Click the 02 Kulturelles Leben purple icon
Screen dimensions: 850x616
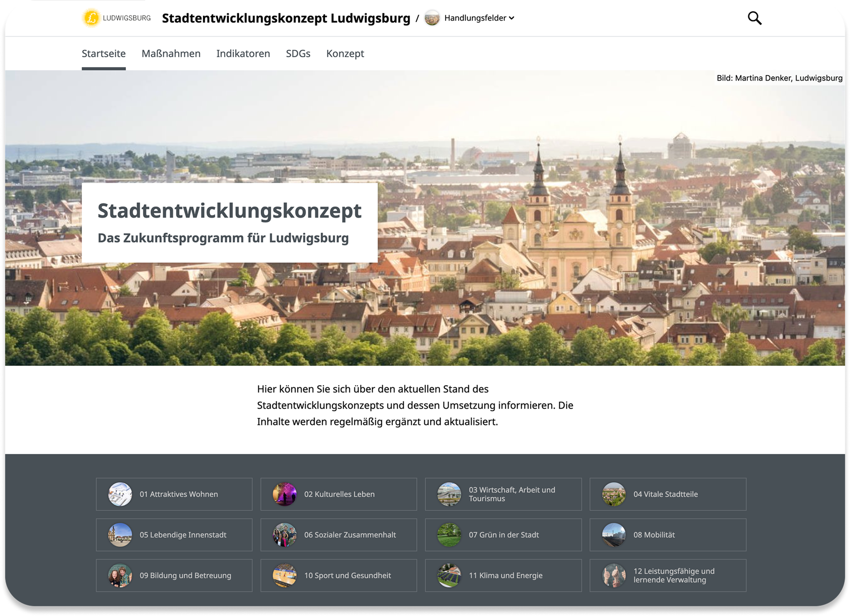[284, 494]
